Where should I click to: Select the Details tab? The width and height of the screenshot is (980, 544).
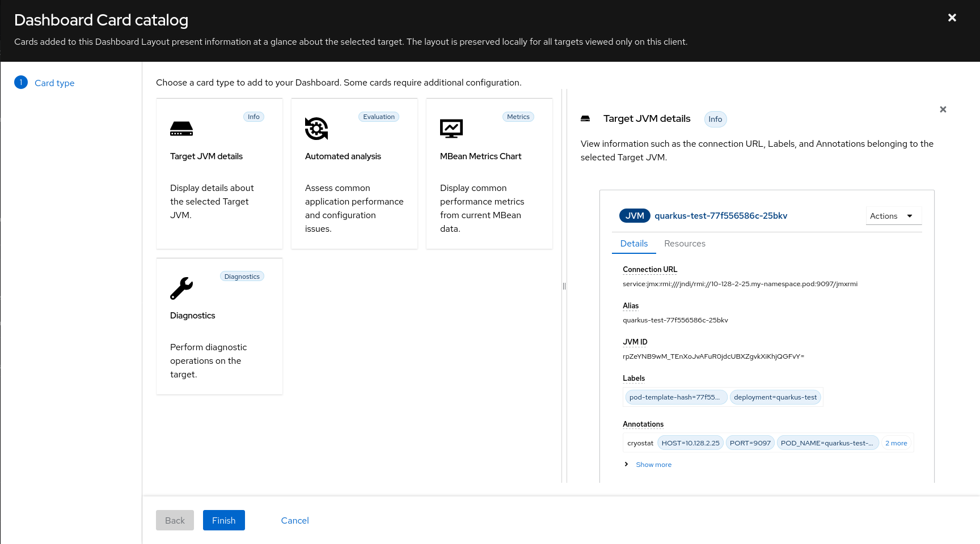click(x=633, y=244)
